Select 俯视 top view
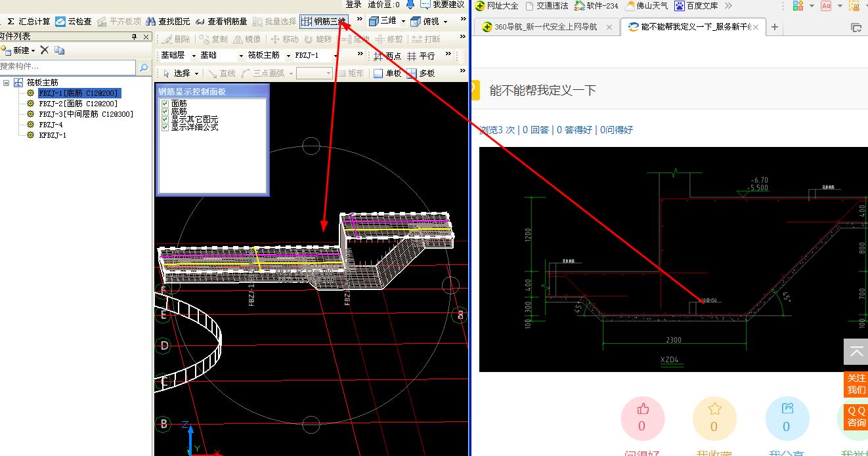 coord(425,22)
